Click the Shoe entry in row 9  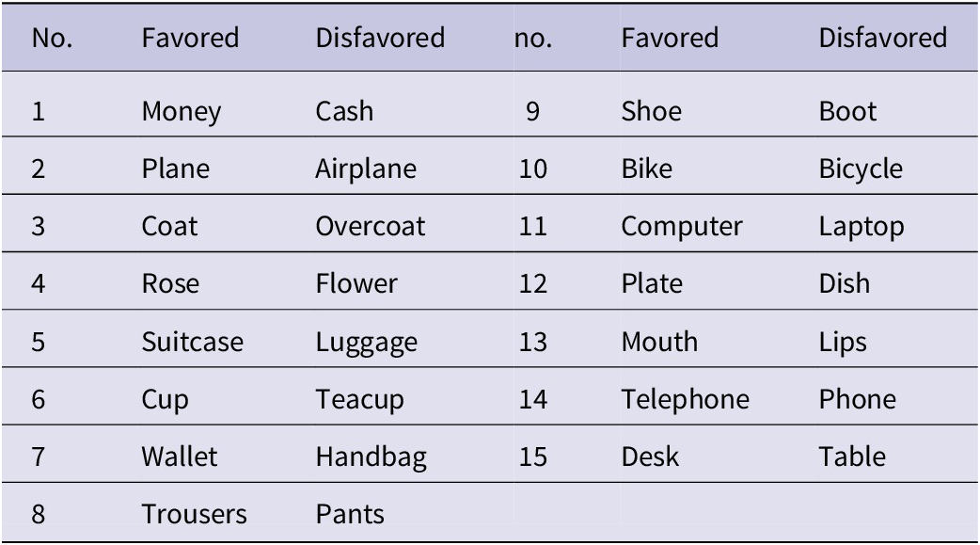coord(651,111)
